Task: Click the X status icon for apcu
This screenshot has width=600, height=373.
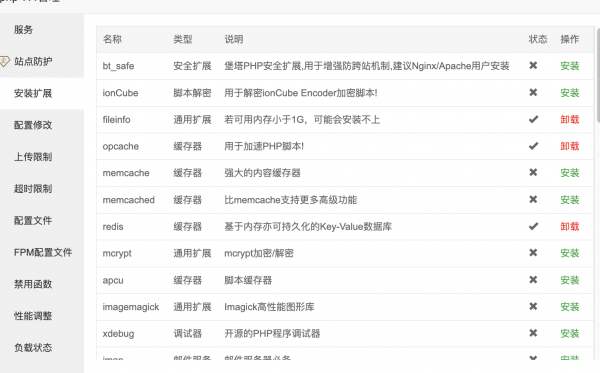Action: point(533,280)
